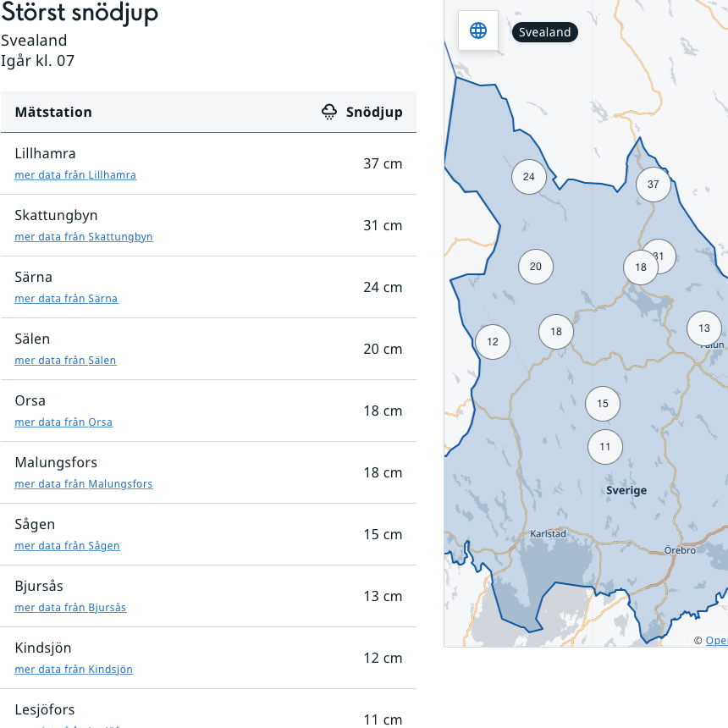Screen dimensions: 728x728
Task: Follow the 'mer data från Sågen' link
Action: click(67, 546)
